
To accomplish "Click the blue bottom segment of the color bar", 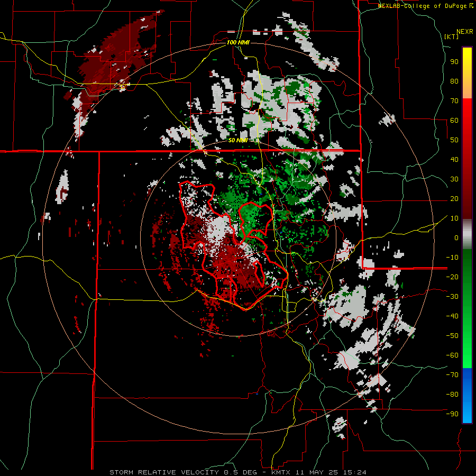I will tap(467, 396).
